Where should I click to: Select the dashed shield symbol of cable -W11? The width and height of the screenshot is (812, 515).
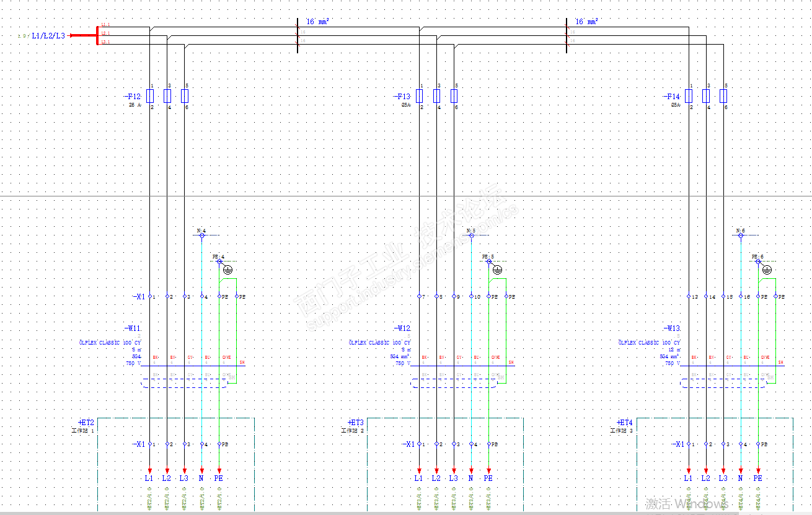pos(185,382)
